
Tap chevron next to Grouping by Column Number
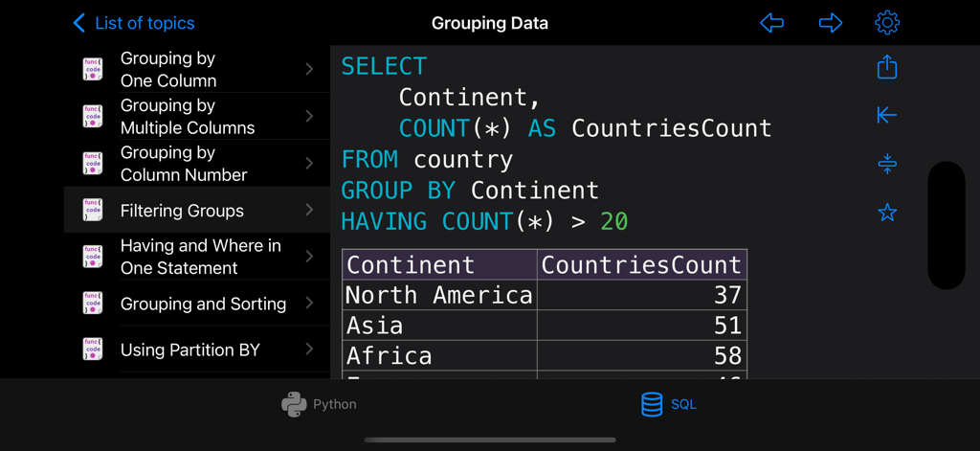309,164
